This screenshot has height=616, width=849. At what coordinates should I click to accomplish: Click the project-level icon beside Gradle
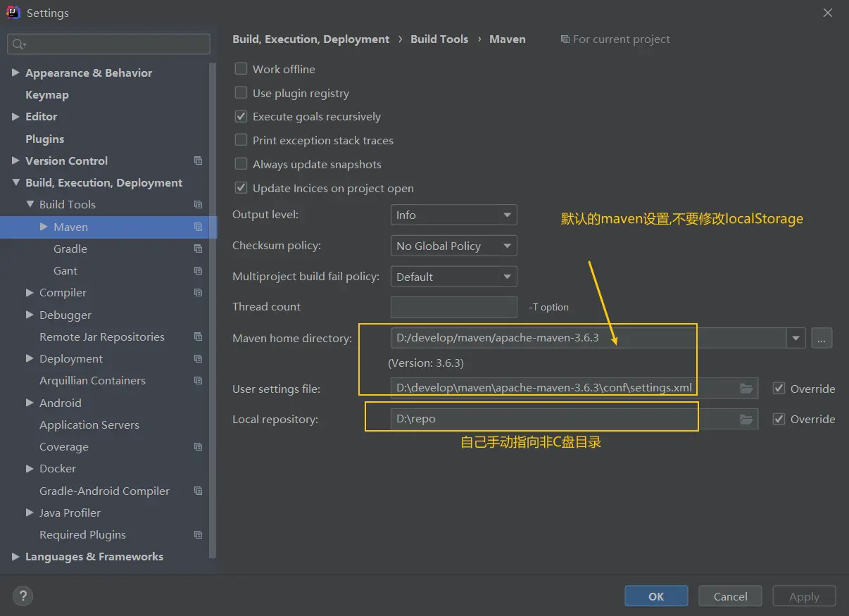click(x=198, y=249)
